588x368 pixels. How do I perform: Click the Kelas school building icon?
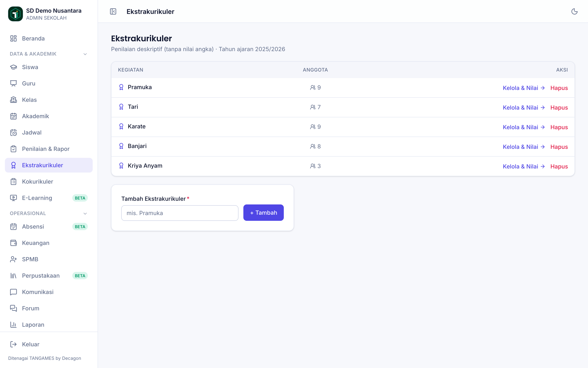tap(13, 100)
